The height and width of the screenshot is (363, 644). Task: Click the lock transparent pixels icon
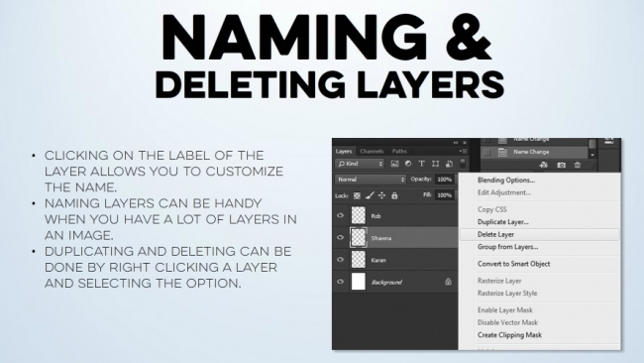coord(357,195)
